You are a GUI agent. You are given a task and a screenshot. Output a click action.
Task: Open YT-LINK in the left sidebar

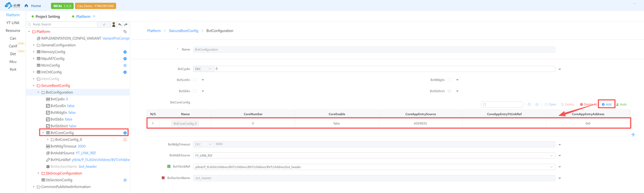(x=13, y=23)
